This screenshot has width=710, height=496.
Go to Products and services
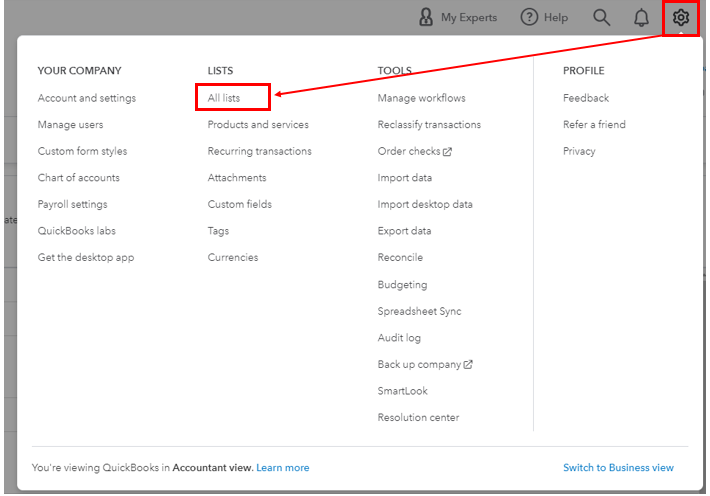coord(258,125)
